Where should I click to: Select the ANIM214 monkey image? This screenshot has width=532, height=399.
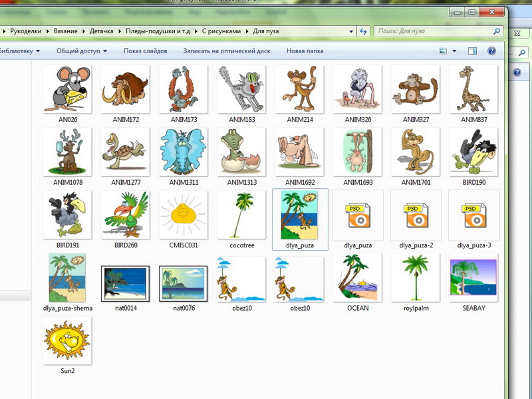click(300, 89)
